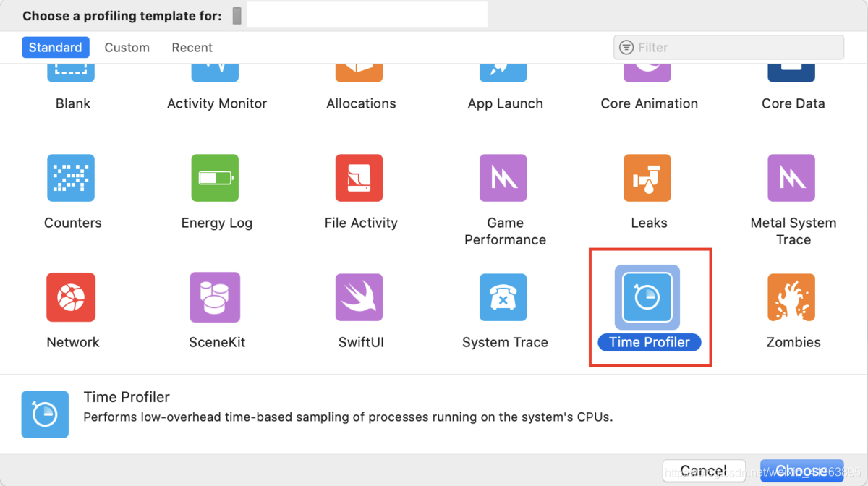Click the Game Performance label
The width and height of the screenshot is (868, 486).
[x=505, y=231]
